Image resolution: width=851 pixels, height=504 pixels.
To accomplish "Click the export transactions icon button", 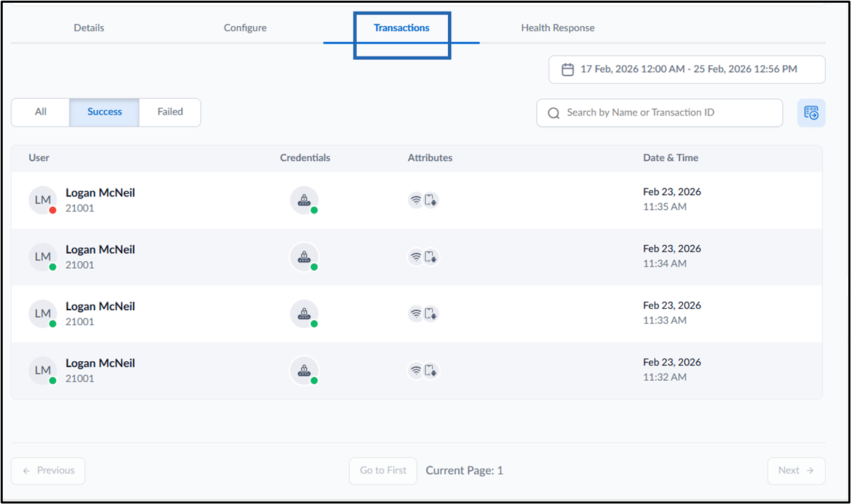I will 812,113.
